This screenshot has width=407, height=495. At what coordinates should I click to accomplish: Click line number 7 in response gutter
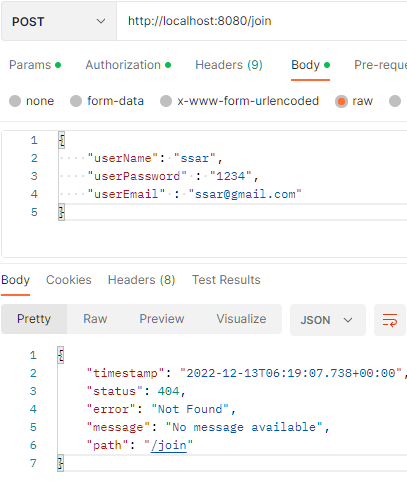[x=33, y=463]
